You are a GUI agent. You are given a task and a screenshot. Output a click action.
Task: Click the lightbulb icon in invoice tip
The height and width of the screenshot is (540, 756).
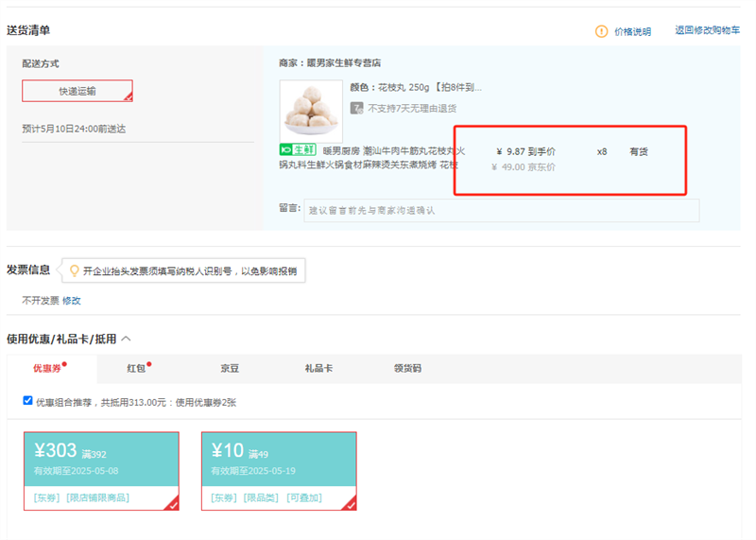(x=74, y=270)
